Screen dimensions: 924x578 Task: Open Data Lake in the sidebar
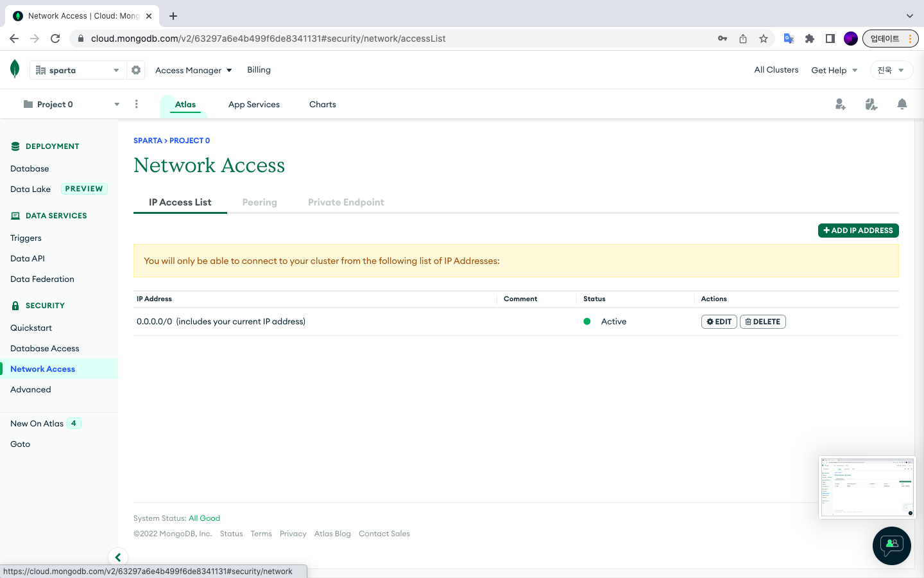click(x=30, y=189)
